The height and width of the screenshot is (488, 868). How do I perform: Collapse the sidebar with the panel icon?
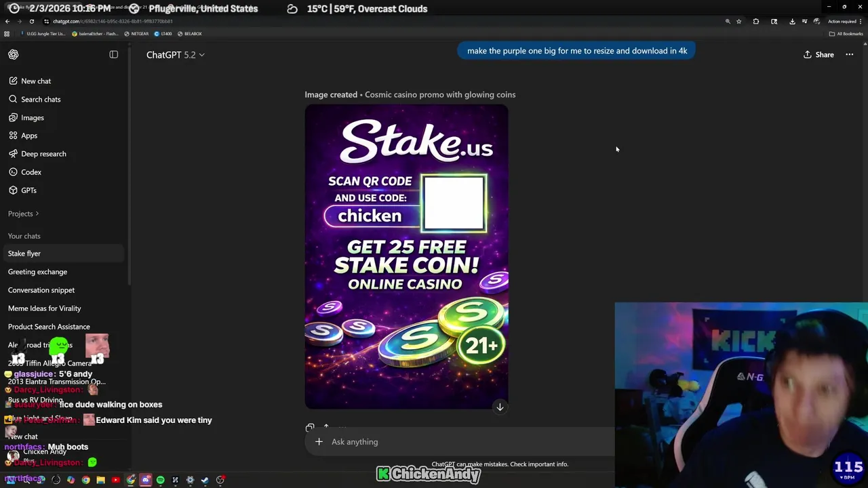pos(114,54)
